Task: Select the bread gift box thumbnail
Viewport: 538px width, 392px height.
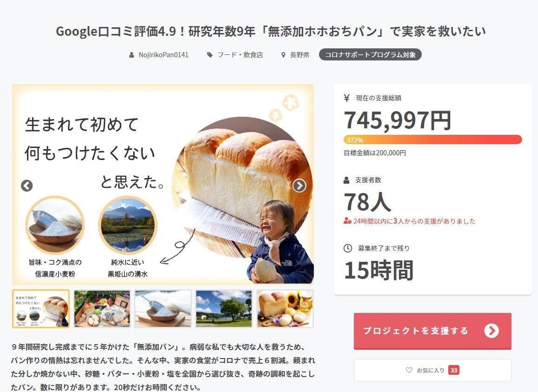Action: 102,309
